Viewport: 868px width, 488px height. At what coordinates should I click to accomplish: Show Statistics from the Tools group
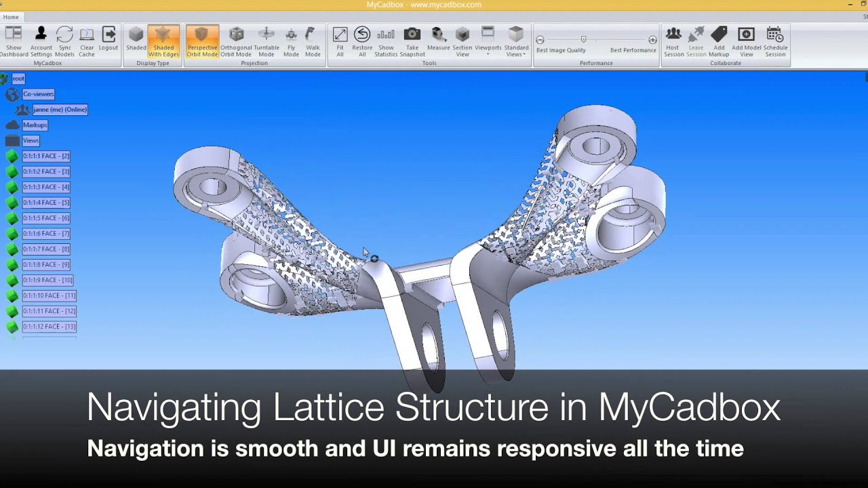pos(386,41)
